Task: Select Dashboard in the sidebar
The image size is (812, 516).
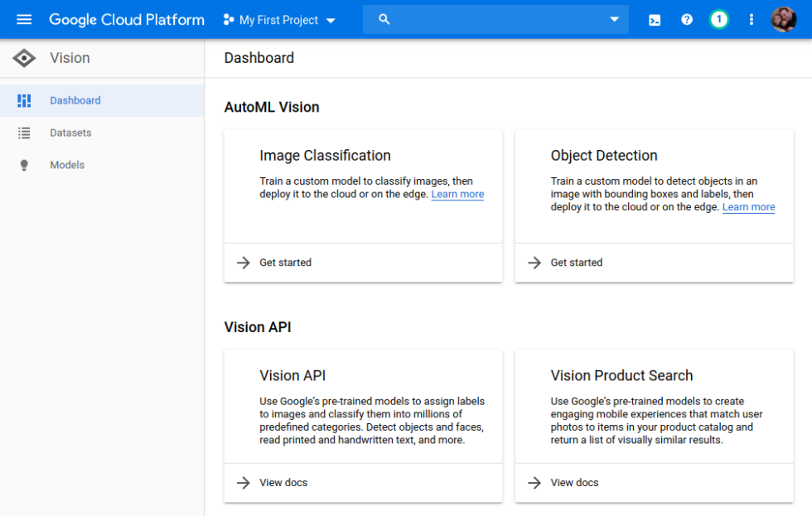Action: pyautogui.click(x=75, y=100)
